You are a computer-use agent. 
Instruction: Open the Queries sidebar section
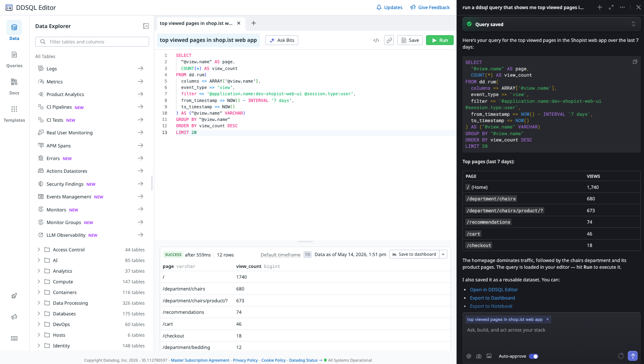click(x=14, y=58)
